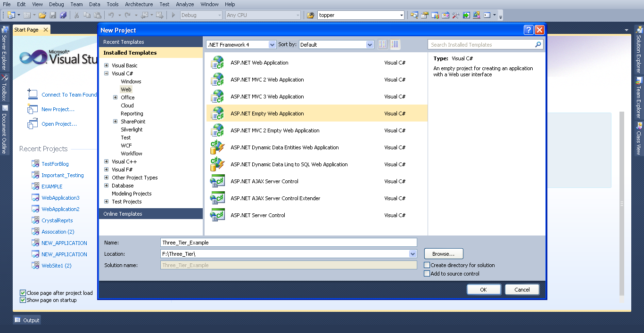Open the Class View side panel tab
Screen dimensions: 644x333
point(639,138)
